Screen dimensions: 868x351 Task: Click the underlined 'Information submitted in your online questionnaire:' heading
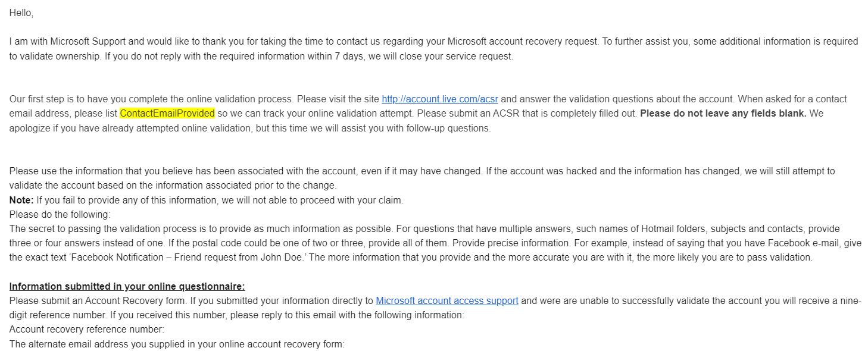click(127, 286)
